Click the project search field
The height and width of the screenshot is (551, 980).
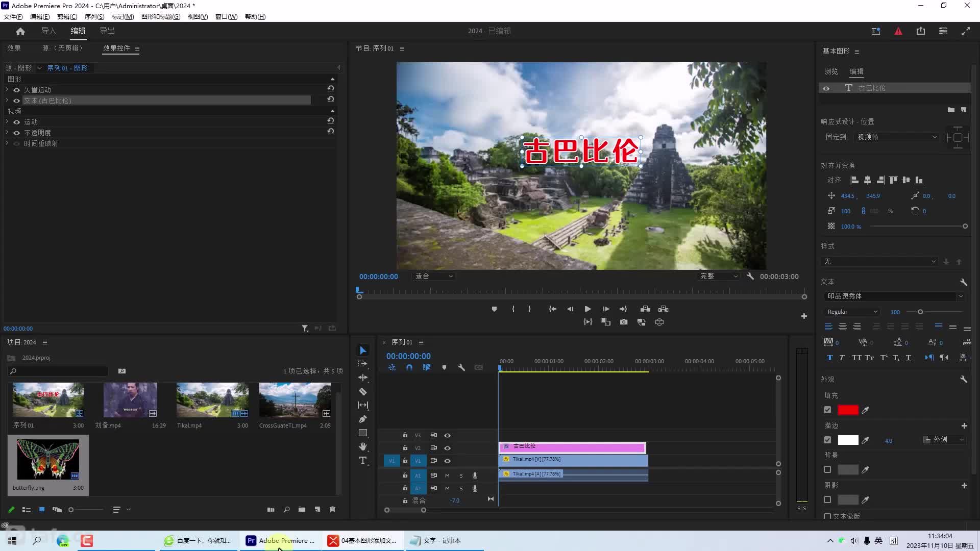tap(58, 371)
